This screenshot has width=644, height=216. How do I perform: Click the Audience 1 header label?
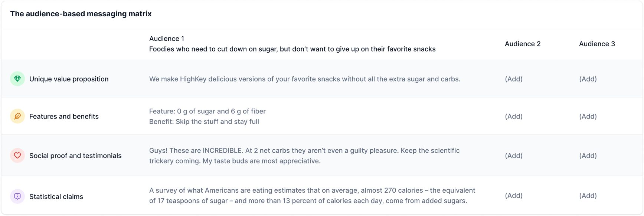(167, 39)
